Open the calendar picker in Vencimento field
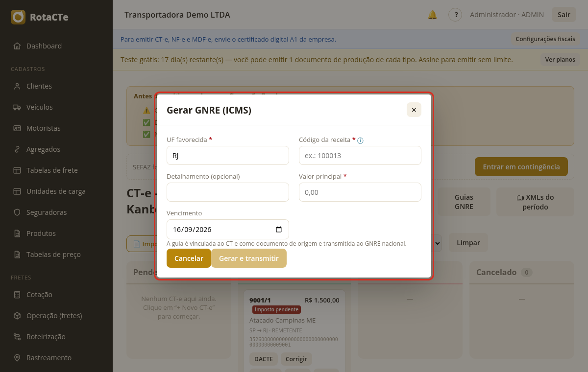 tap(279, 229)
